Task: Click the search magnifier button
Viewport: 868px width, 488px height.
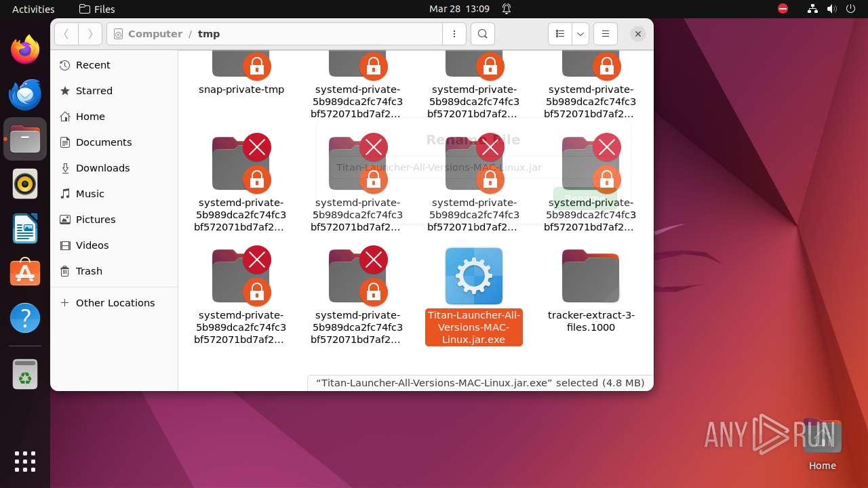Action: point(482,34)
